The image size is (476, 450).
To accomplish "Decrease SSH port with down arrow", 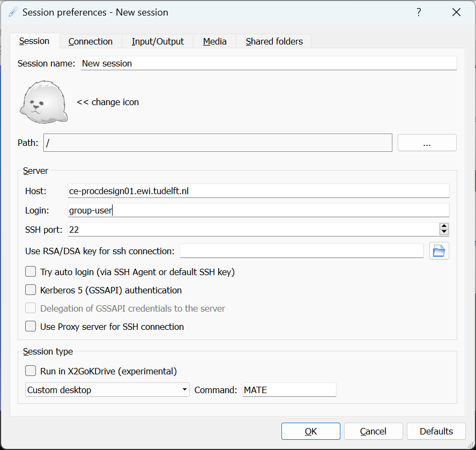I will point(444,232).
